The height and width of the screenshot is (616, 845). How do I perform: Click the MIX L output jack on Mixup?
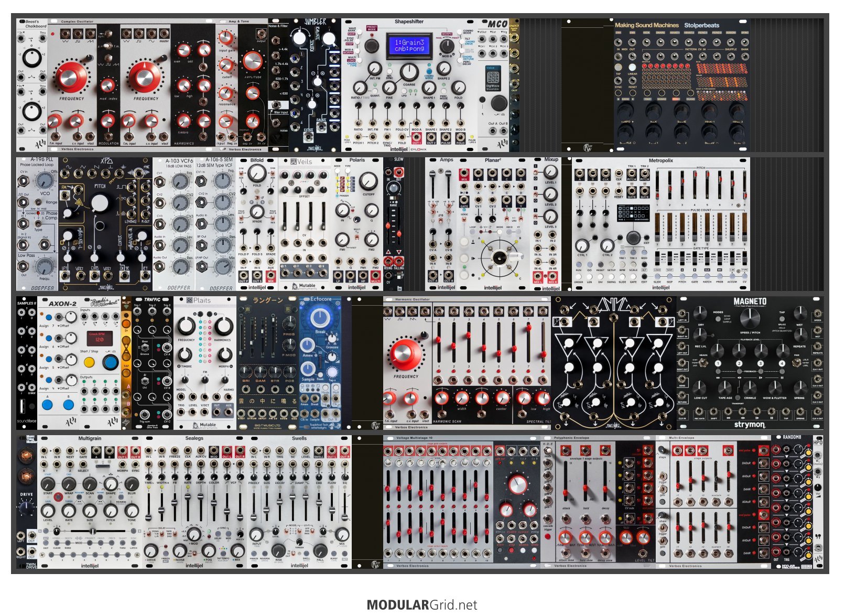coord(538,276)
